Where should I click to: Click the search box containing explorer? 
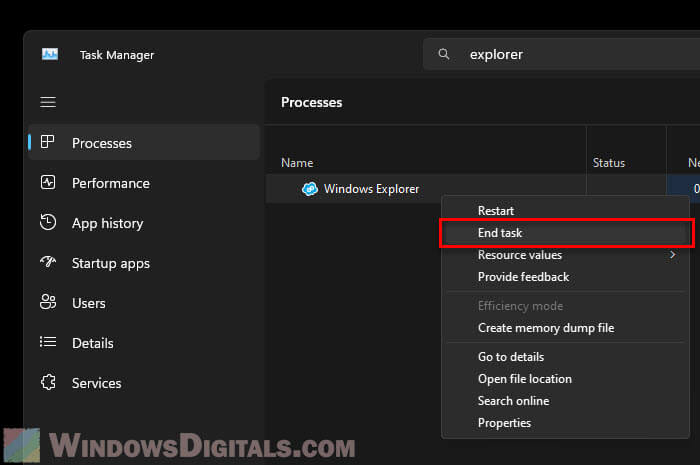(x=562, y=54)
